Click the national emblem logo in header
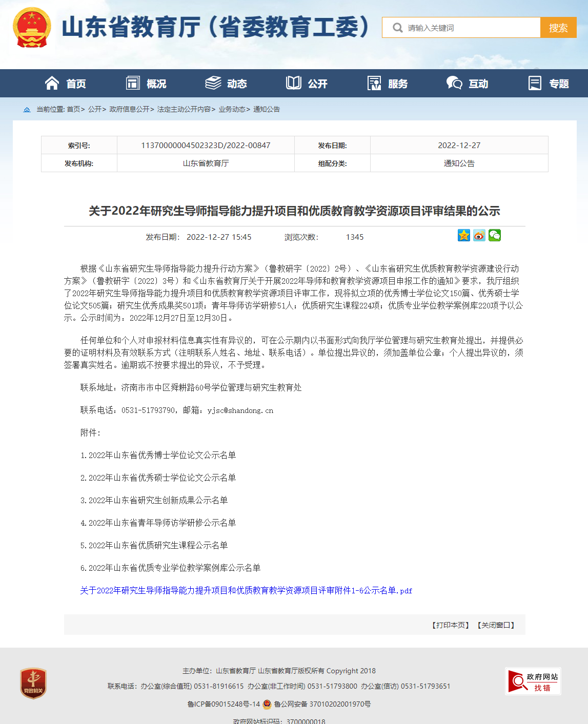Screen dimensions: 588x724 click(x=32, y=28)
